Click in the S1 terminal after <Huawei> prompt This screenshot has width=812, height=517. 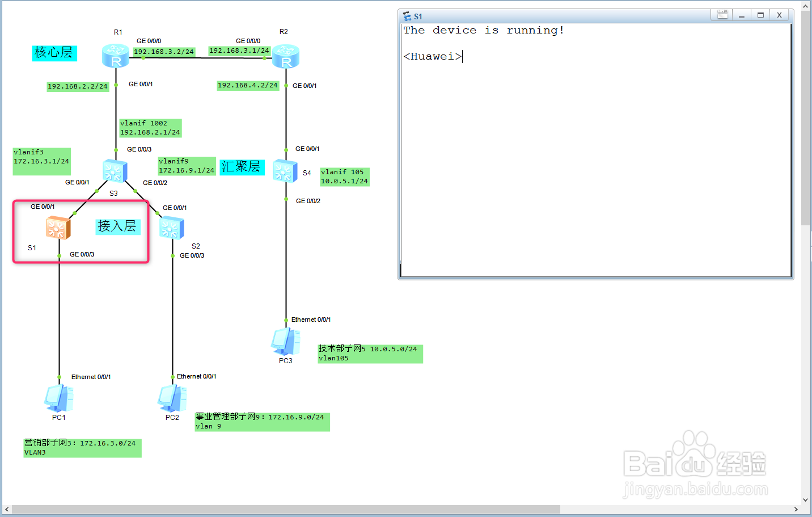pos(463,56)
